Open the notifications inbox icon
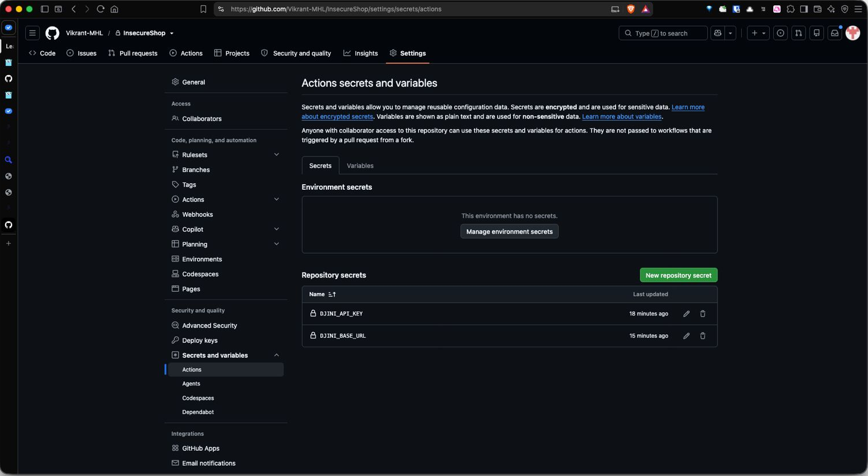 pos(835,33)
